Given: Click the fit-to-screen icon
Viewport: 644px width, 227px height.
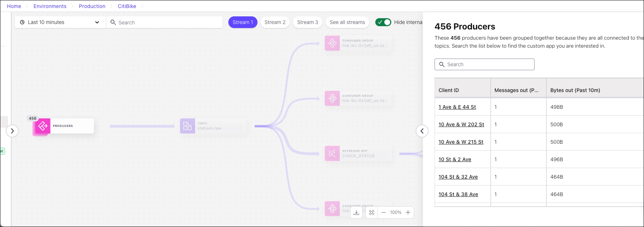Looking at the screenshot, I should click(371, 212).
